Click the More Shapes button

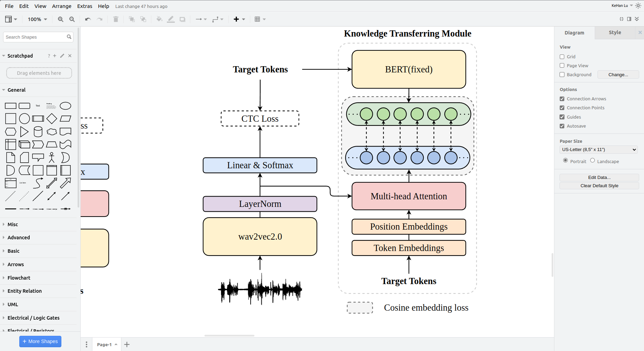(40, 341)
